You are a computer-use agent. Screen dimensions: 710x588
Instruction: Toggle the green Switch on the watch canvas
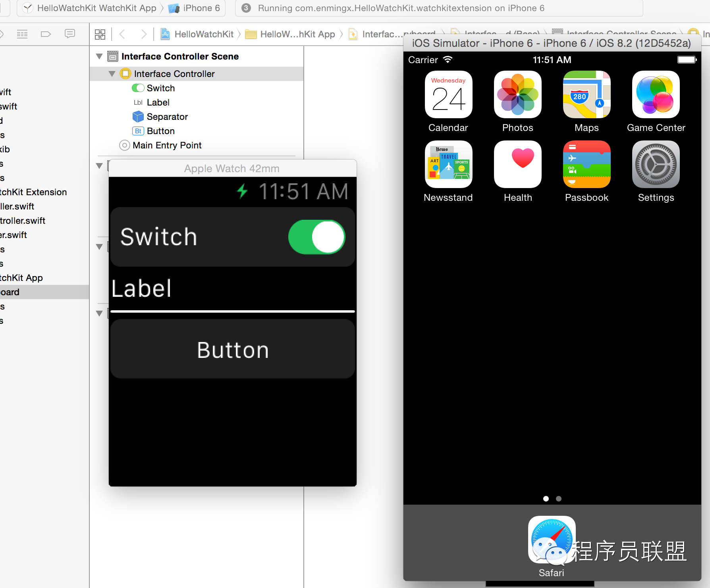tap(316, 237)
